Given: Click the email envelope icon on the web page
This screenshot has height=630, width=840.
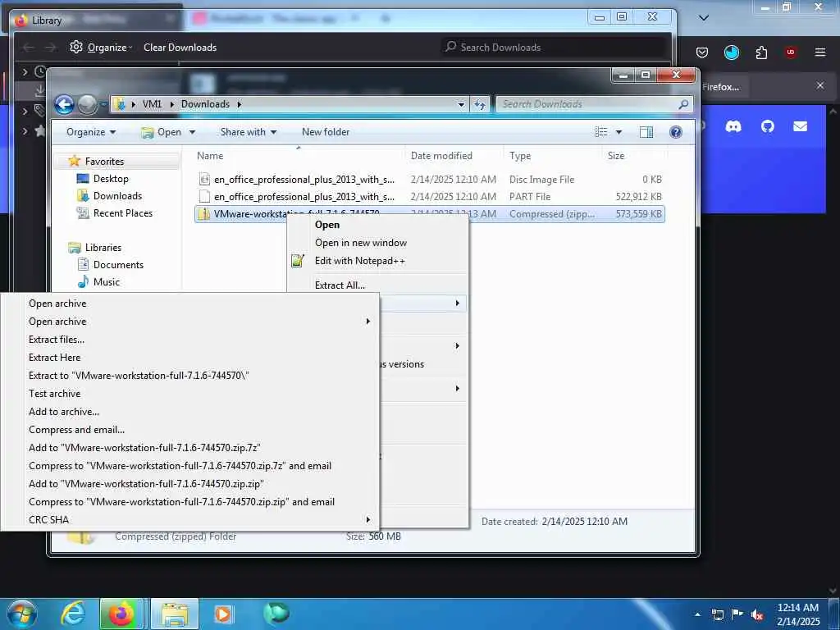Looking at the screenshot, I should [801, 126].
